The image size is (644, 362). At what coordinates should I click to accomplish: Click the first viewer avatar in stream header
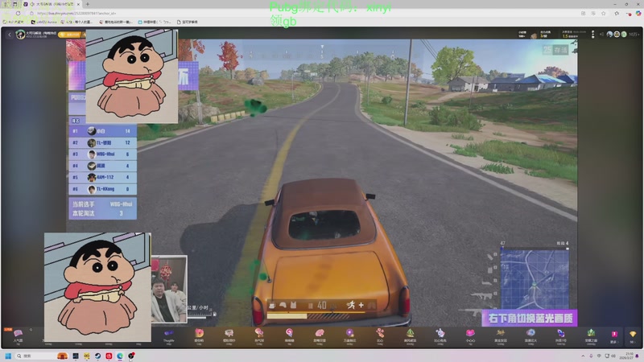609,35
